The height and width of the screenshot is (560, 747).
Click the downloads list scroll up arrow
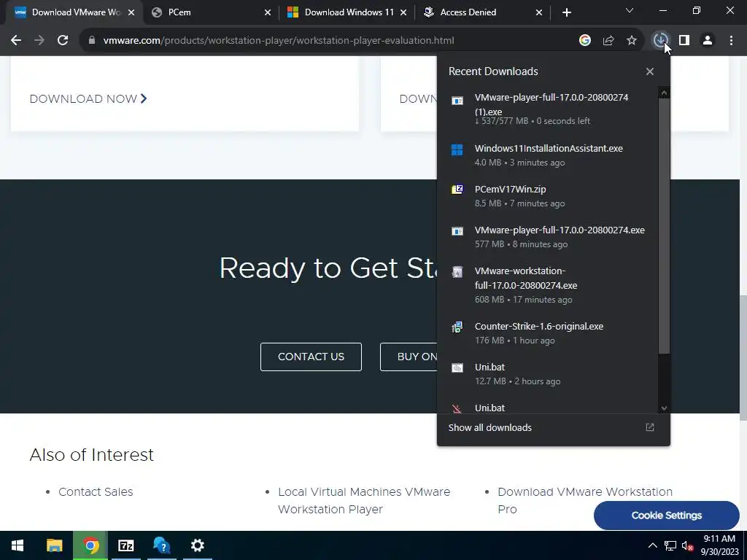664,93
